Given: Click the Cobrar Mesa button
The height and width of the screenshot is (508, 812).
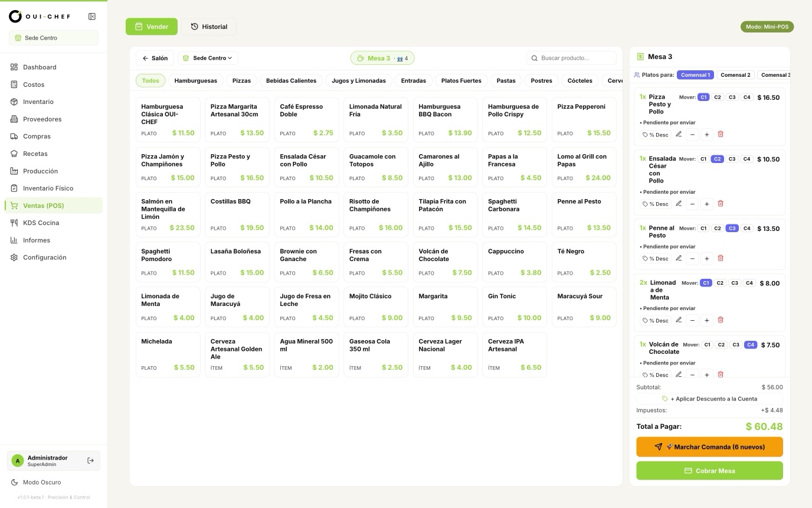Looking at the screenshot, I should [x=709, y=471].
